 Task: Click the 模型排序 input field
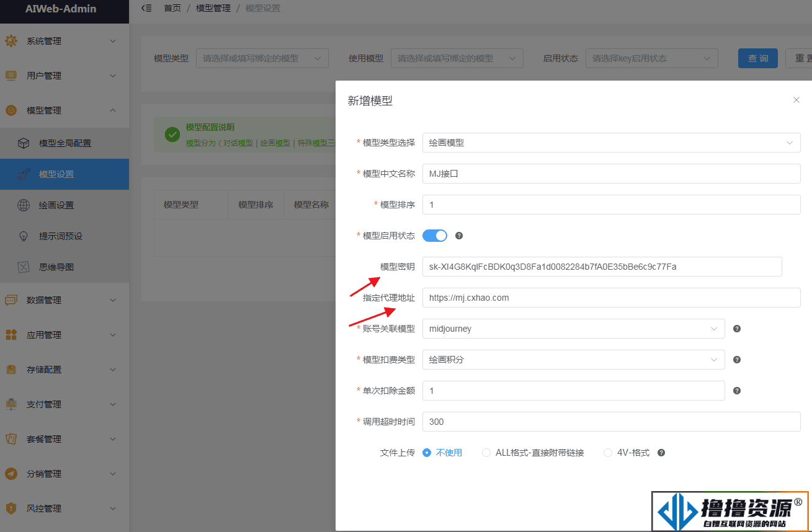(x=612, y=205)
